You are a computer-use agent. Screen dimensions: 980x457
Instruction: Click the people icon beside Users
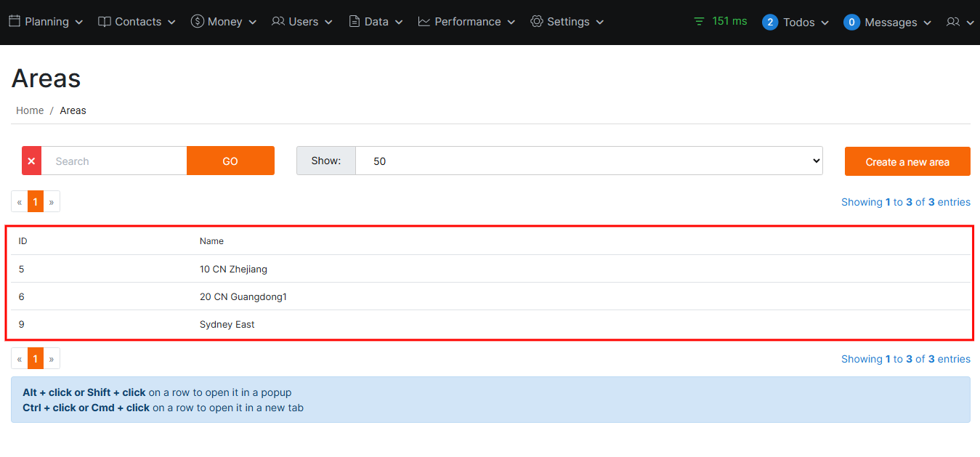coord(278,22)
